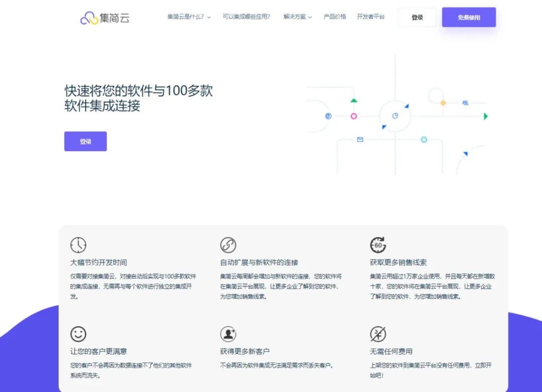Open the 解决方案 menu
Screen dimensions: 542x392
(x=298, y=17)
